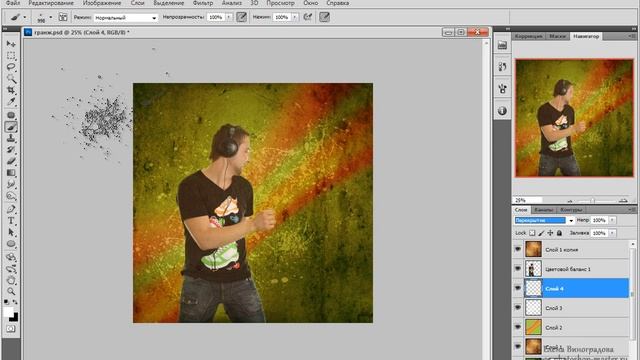Open the Нажим flow slider arrow

295,17
